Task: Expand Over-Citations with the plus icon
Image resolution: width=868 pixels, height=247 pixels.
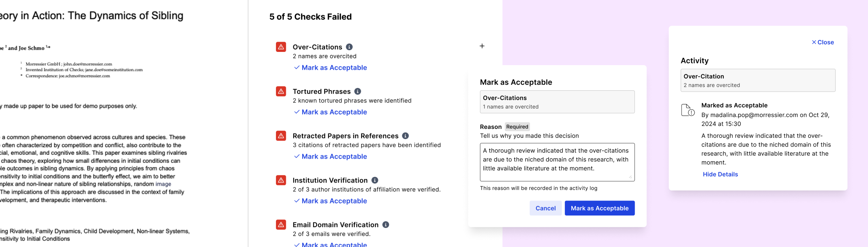Action: (482, 46)
